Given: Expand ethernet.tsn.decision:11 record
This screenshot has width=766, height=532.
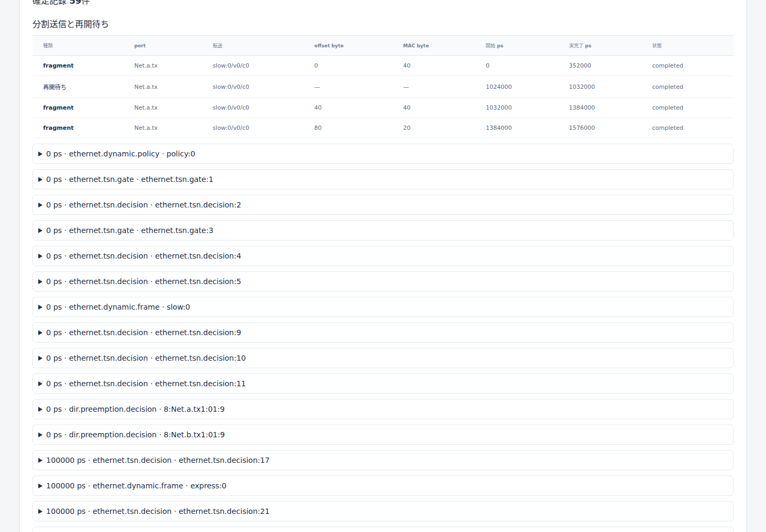Looking at the screenshot, I should 382,384.
